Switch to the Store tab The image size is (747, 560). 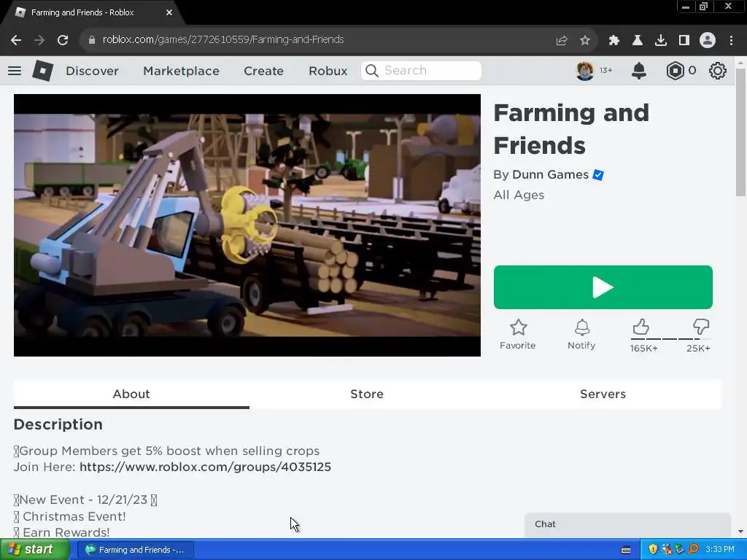coord(367,394)
